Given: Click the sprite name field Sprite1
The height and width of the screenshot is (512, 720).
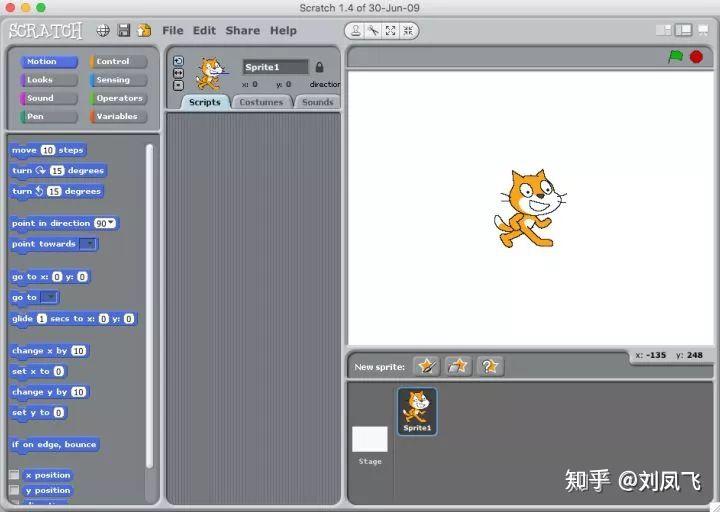Looking at the screenshot, I should pyautogui.click(x=276, y=67).
